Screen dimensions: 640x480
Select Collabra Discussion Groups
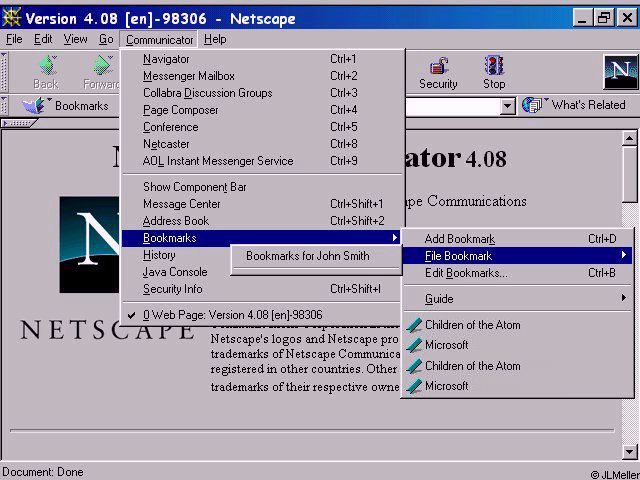pyautogui.click(x=261, y=93)
